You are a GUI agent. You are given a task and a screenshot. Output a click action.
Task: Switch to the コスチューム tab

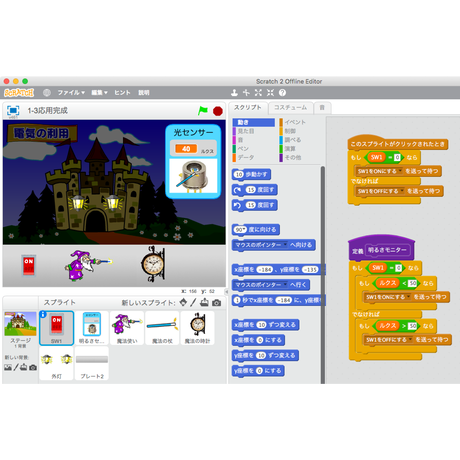coord(290,108)
